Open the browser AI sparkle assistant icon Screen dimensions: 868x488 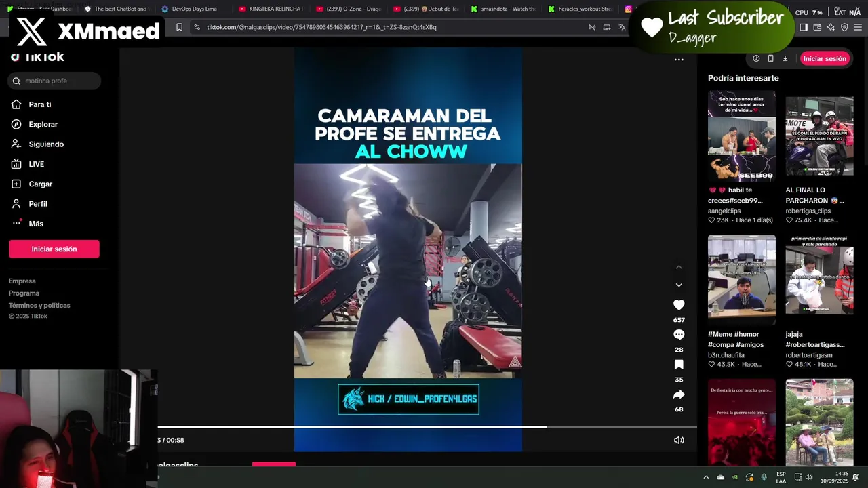click(x=831, y=27)
